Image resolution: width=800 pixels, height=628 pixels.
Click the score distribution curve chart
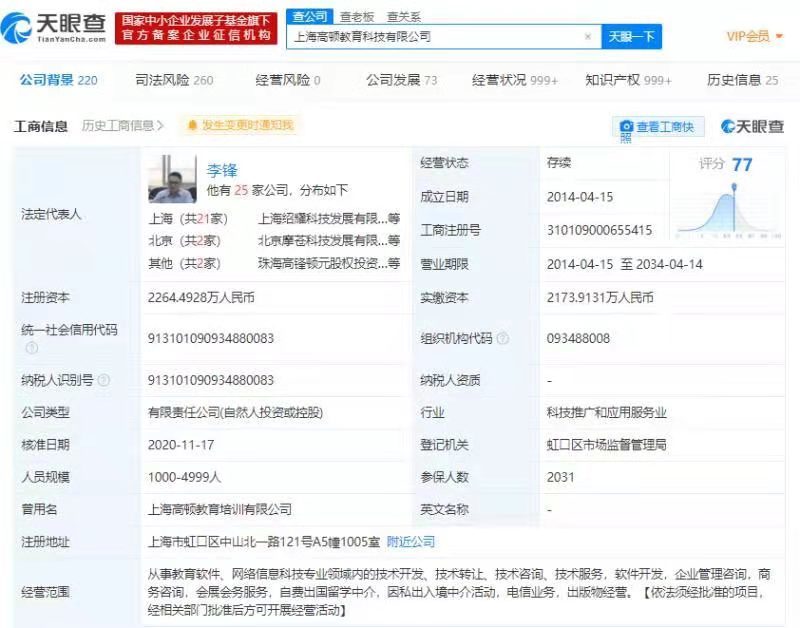pos(729,210)
